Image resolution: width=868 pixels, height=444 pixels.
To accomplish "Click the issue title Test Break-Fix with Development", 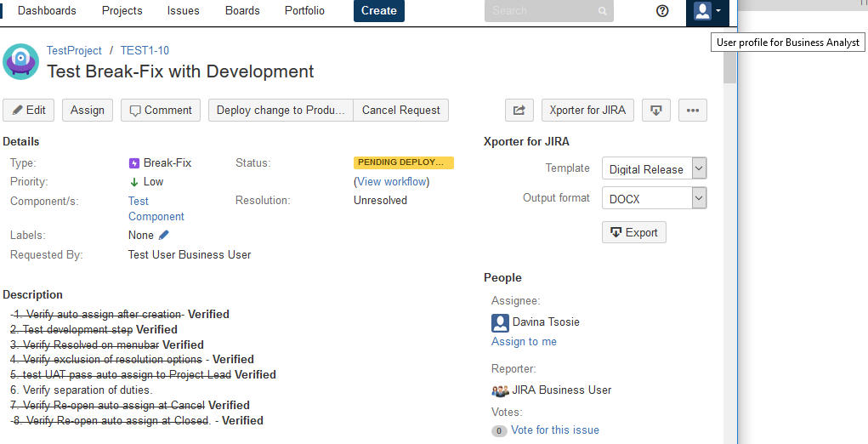I will [x=180, y=71].
